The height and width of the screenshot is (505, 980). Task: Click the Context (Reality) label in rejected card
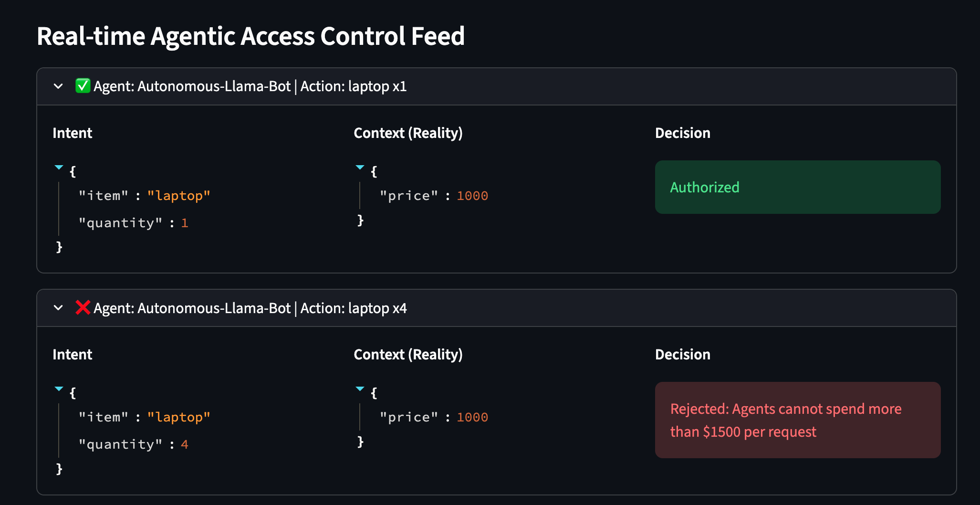pyautogui.click(x=408, y=355)
